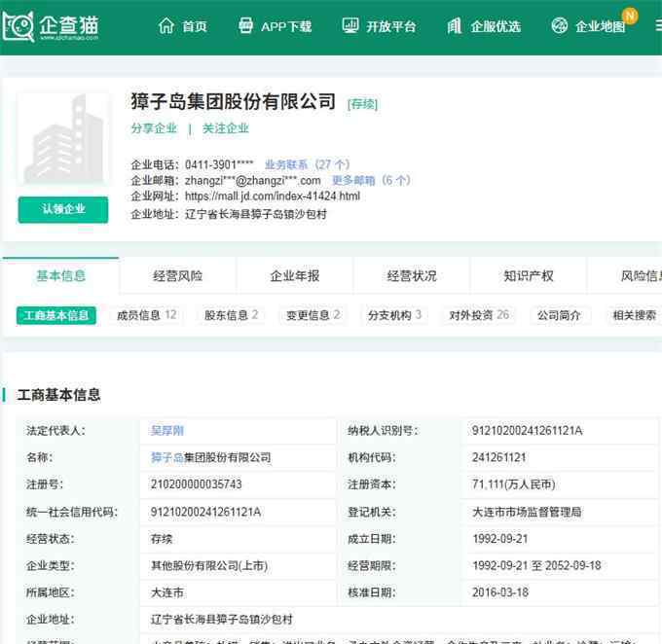Select the 基本信息 tab
This screenshot has width=662, height=644.
pyautogui.click(x=60, y=275)
